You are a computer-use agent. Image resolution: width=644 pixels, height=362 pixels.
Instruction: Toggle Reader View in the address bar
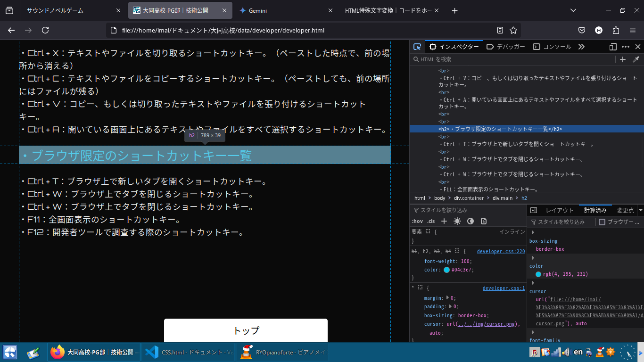pos(500,30)
